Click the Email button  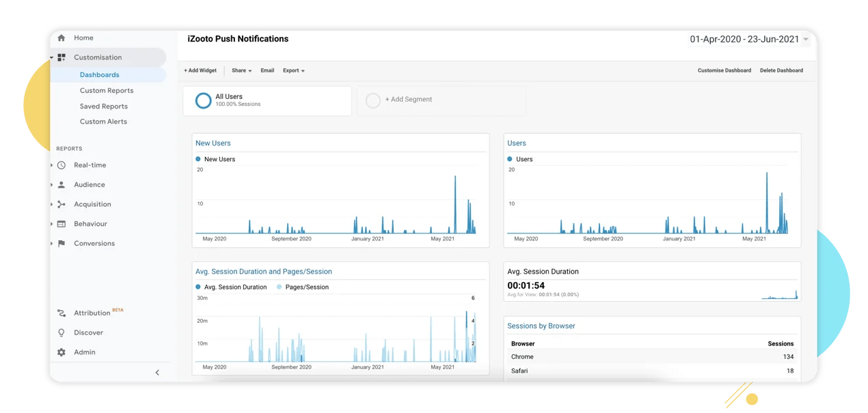(x=267, y=70)
